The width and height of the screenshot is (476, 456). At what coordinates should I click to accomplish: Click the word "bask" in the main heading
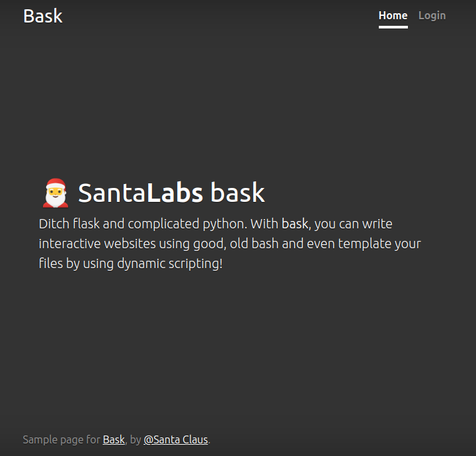[237, 193]
